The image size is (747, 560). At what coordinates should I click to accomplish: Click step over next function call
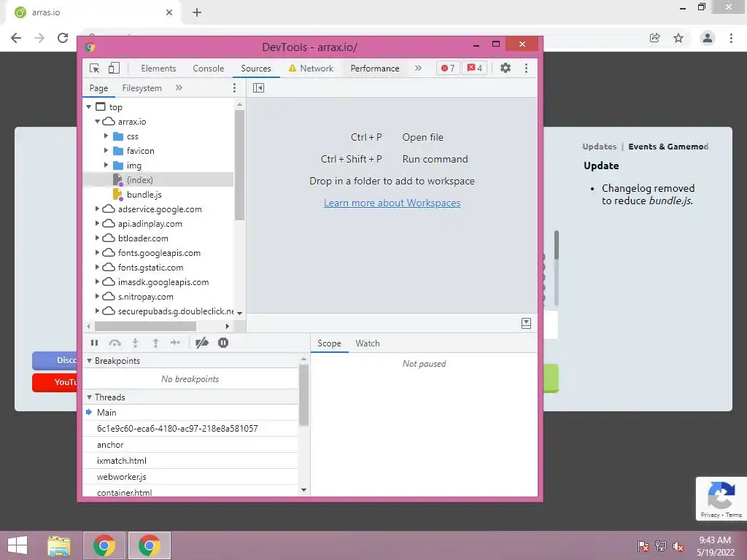click(115, 343)
